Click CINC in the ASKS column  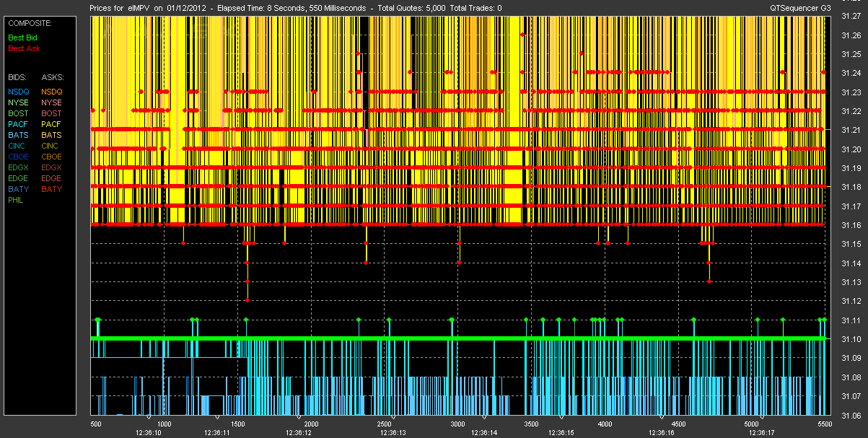[x=51, y=146]
